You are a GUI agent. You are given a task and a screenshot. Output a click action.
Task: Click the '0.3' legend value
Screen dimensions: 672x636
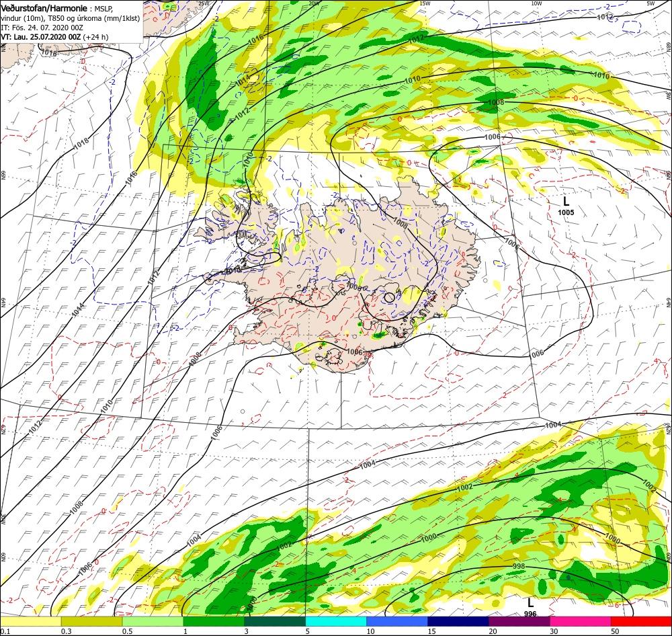click(x=66, y=631)
